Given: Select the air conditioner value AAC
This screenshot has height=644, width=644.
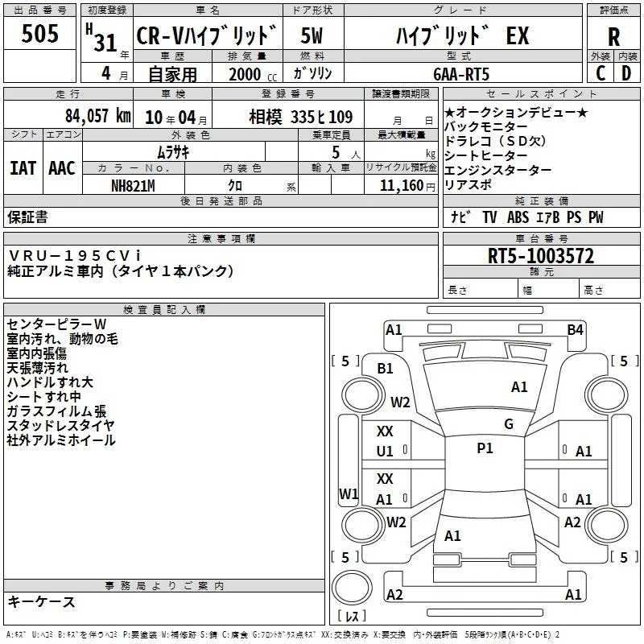Looking at the screenshot, I should (62, 168).
